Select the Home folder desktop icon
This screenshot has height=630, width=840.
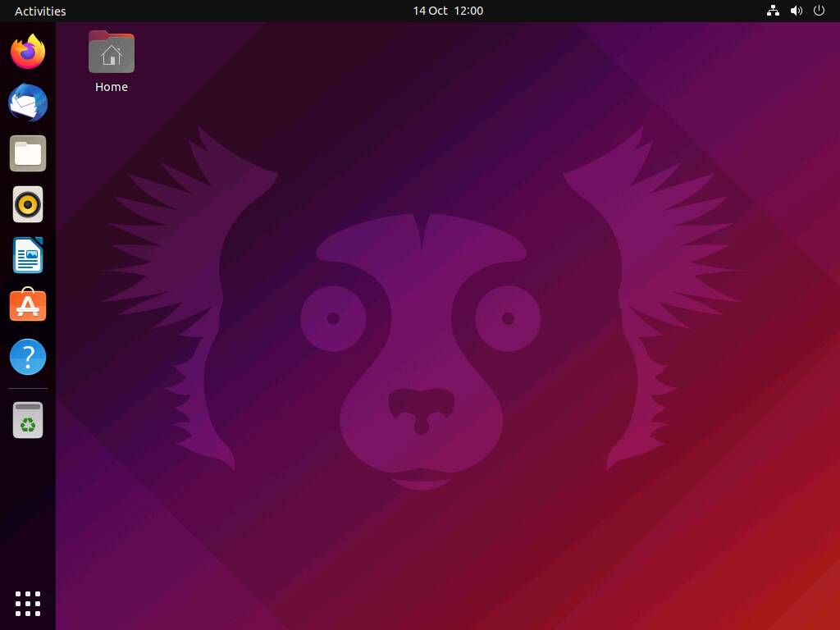(x=112, y=52)
